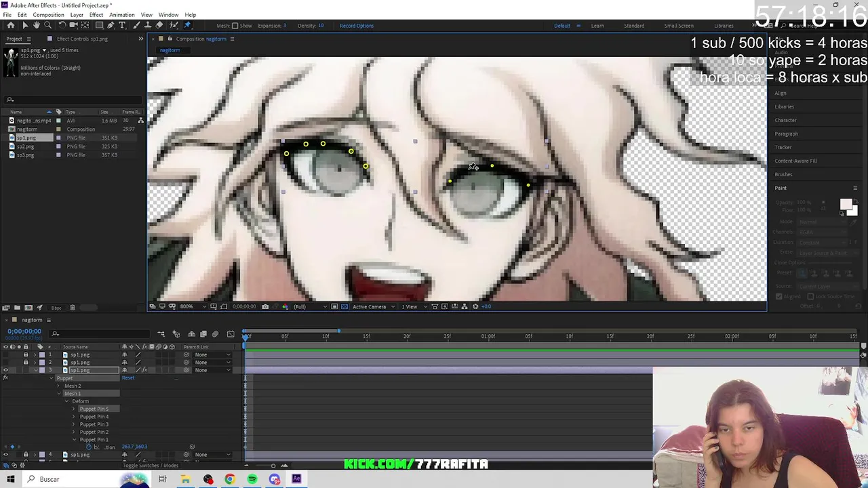This screenshot has width=868, height=488.
Task: Unlock layer 4 via its lock icon
Action: coord(26,455)
